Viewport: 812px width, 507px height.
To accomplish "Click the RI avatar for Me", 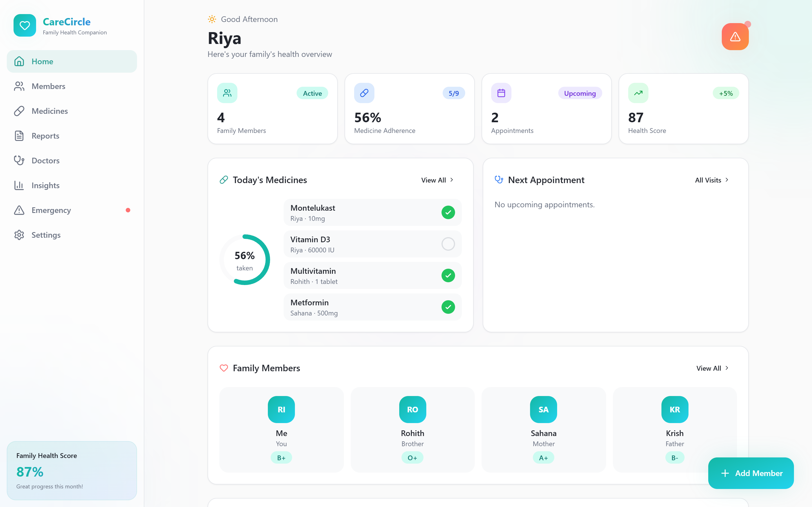I will coord(281,410).
